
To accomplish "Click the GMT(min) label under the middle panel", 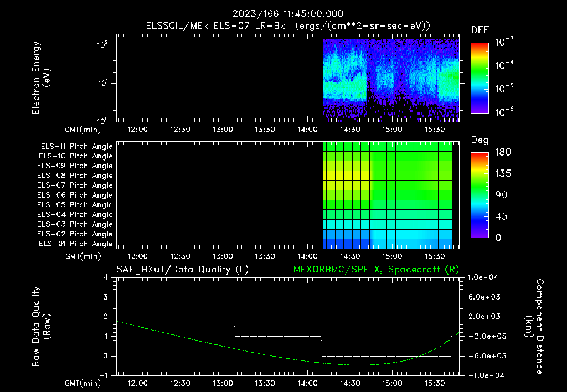I will pos(83,257).
